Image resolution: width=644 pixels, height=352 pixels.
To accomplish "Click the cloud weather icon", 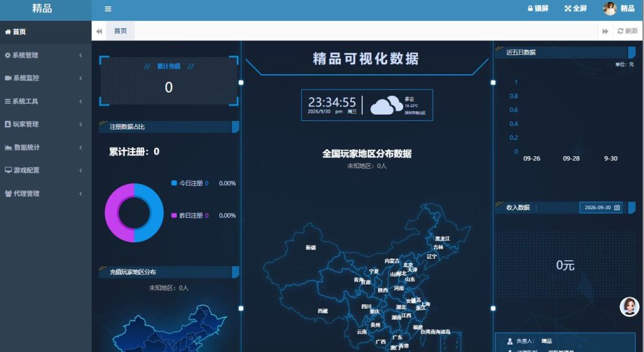I will click(x=387, y=105).
